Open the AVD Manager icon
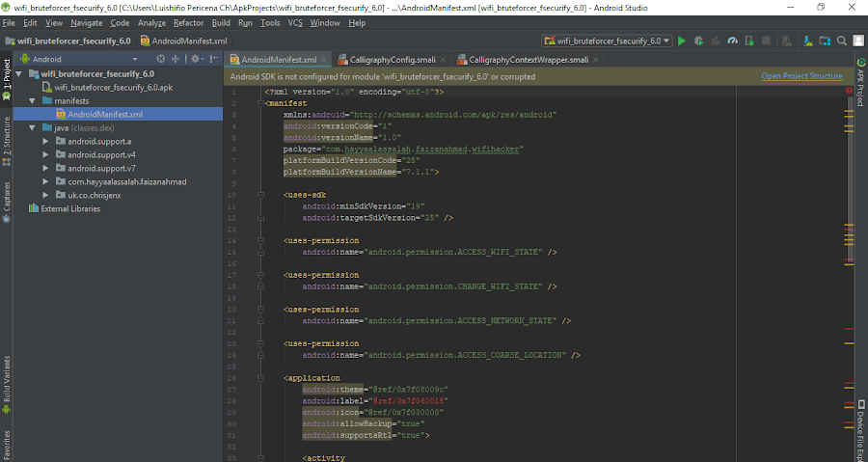Image resolution: width=868 pixels, height=462 pixels. pyautogui.click(x=787, y=41)
